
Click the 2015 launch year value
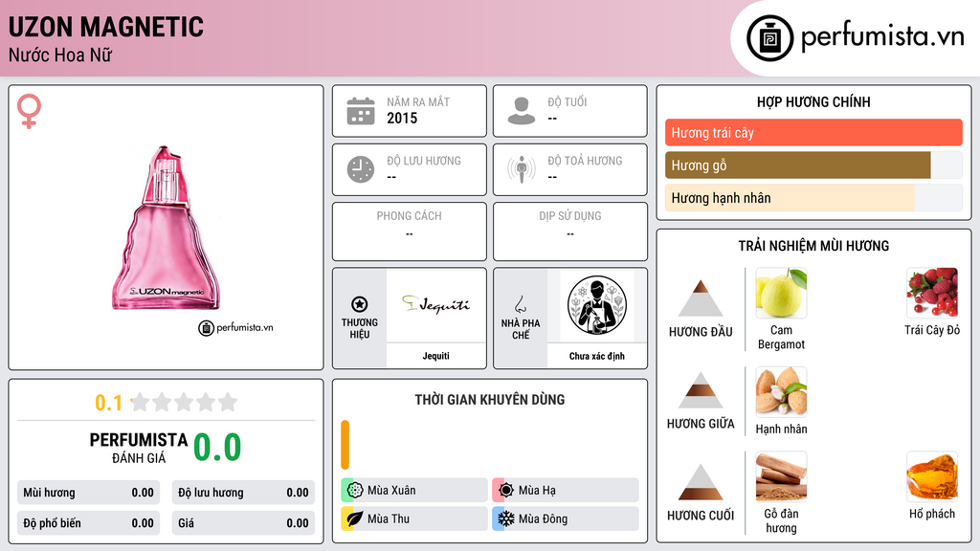click(x=402, y=118)
